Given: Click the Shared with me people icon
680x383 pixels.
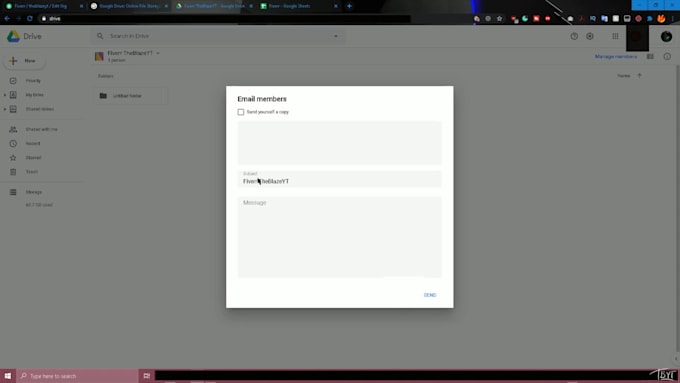Looking at the screenshot, I should [13, 129].
